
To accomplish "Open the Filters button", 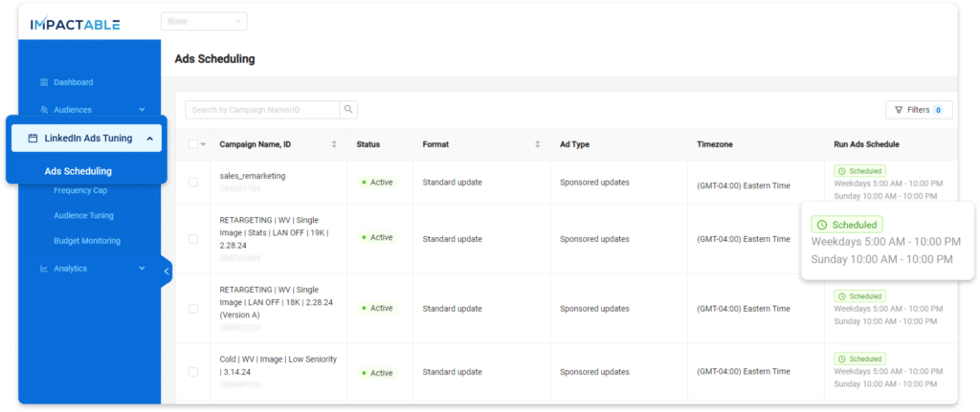I will pyautogui.click(x=919, y=110).
